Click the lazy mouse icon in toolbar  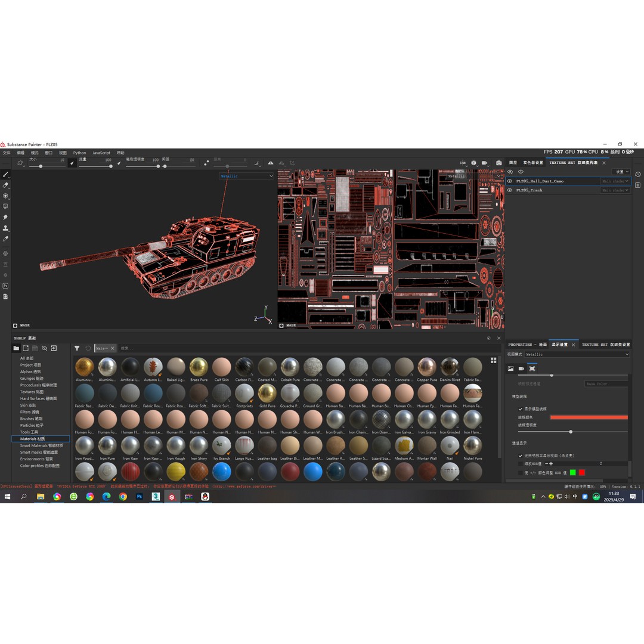(x=206, y=163)
